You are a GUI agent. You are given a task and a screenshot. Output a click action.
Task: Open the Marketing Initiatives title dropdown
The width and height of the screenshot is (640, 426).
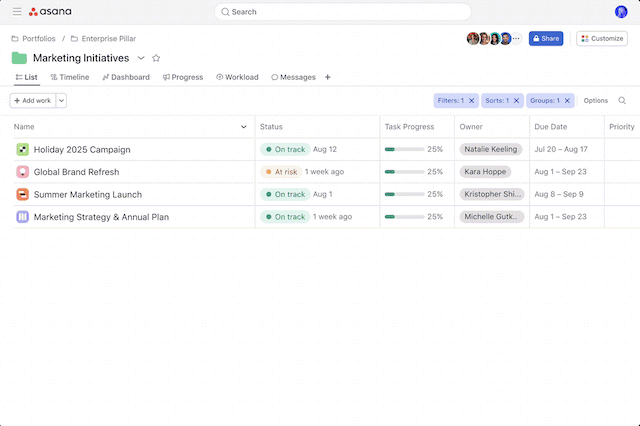point(141,58)
